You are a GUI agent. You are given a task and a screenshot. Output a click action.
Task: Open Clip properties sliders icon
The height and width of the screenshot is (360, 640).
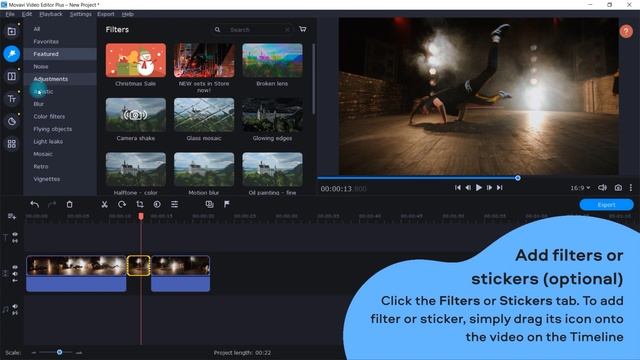click(x=174, y=204)
